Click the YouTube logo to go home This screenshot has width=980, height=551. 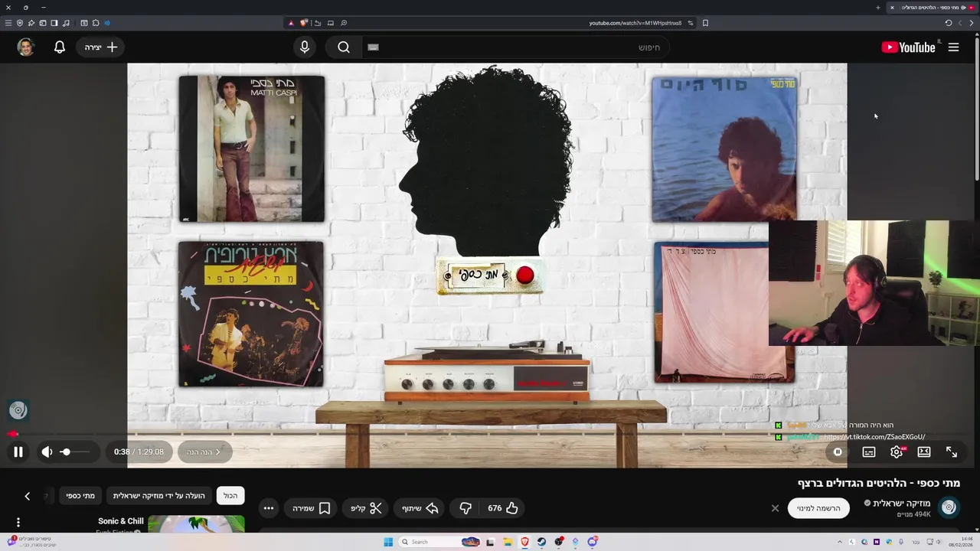click(x=909, y=47)
